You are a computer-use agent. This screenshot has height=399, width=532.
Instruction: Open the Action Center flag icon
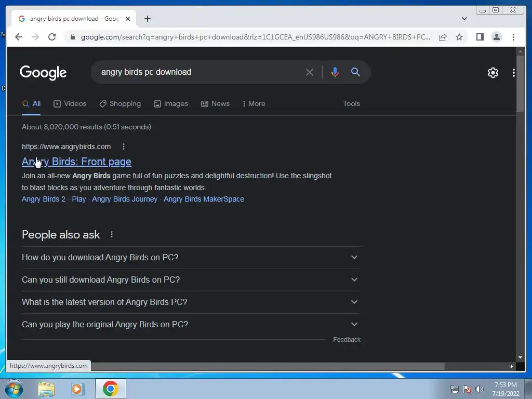467,389
